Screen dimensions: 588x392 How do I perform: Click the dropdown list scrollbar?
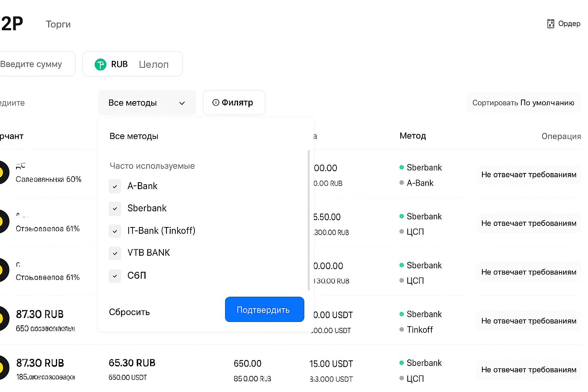click(309, 220)
